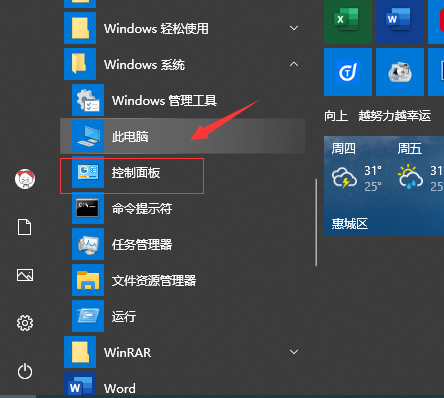Select the 运行 label
This screenshot has height=398, width=444.
[x=124, y=316]
